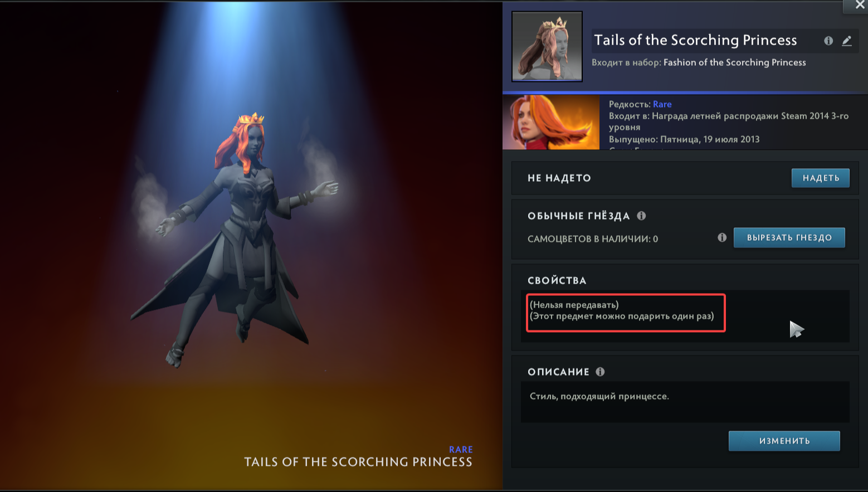Click the 'Самоцветов в наличии: 0' label
Viewport: 868px width, 492px height.
593,239
